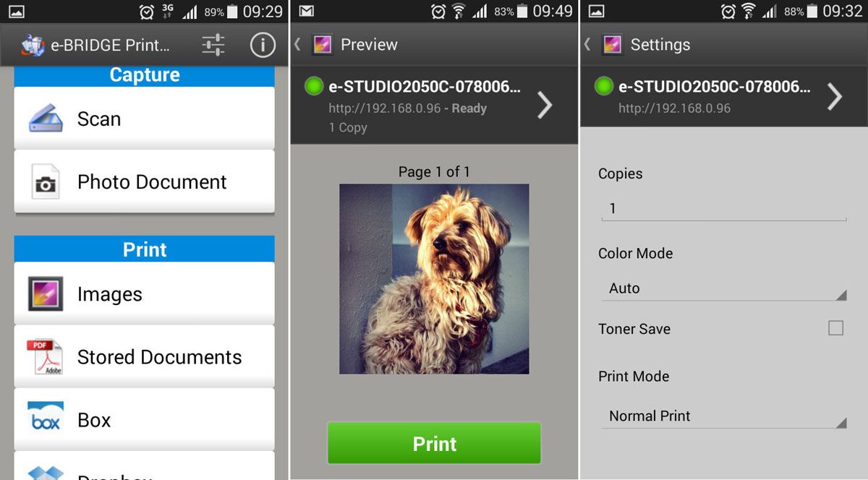Screen dimensions: 868x480
Task: Open the sliders settings icon in header
Action: click(213, 45)
